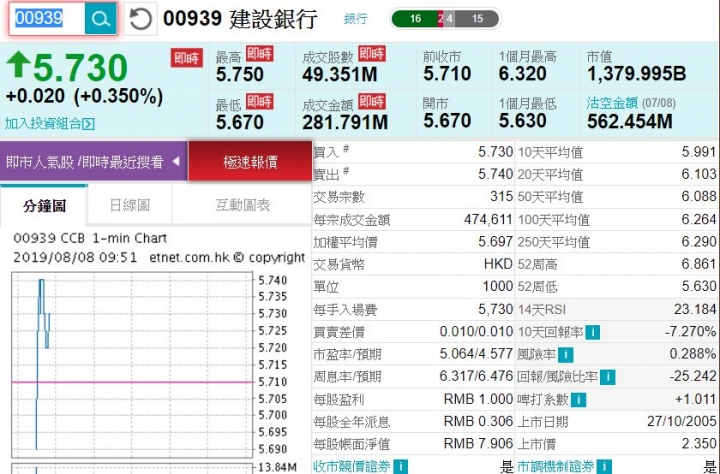Click the 562.454M short-selling value

[x=629, y=121]
